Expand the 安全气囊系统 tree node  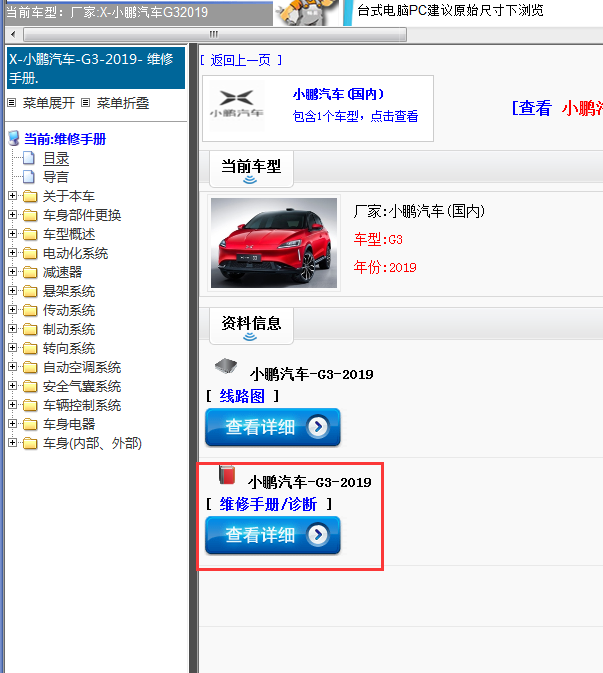(x=12, y=386)
